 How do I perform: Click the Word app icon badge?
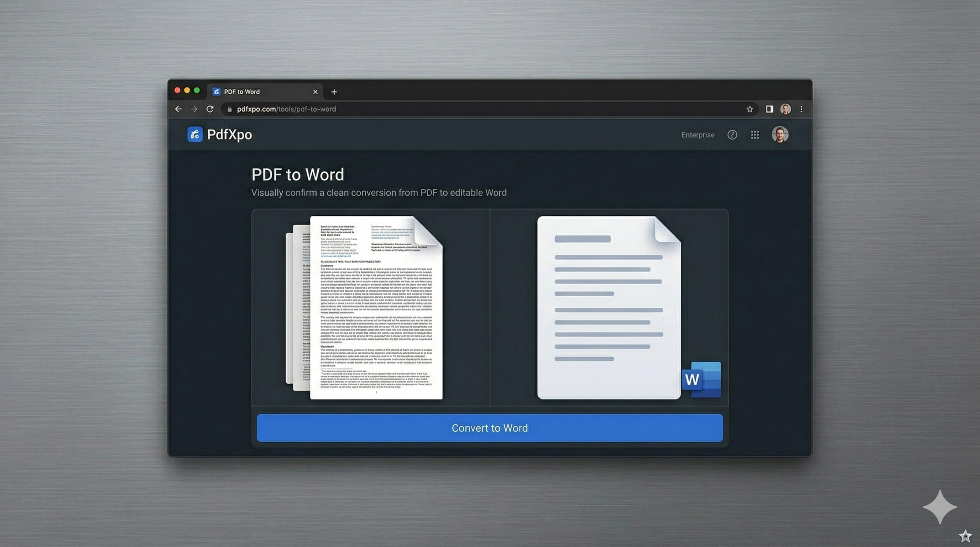coord(701,379)
